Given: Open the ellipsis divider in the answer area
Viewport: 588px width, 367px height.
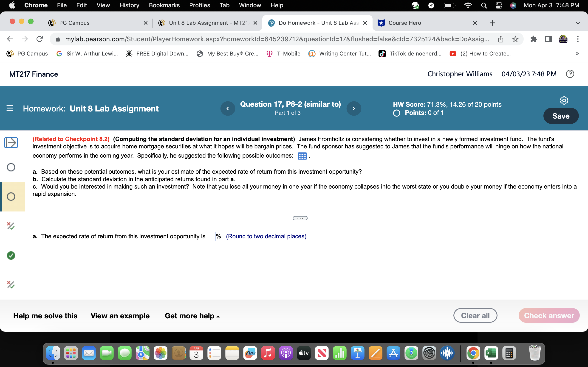Looking at the screenshot, I should (x=300, y=218).
